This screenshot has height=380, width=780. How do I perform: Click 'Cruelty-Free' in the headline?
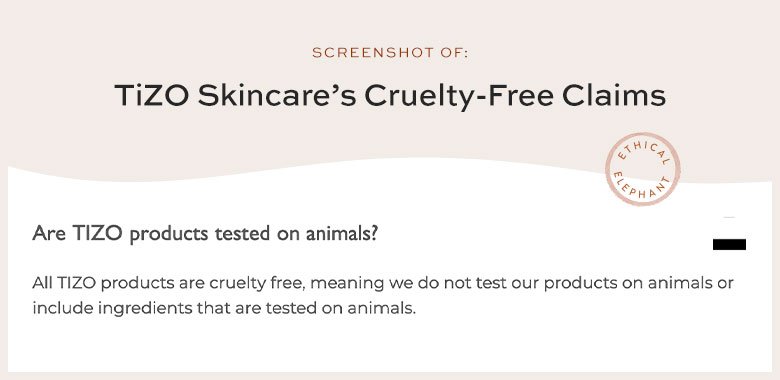tap(459, 96)
